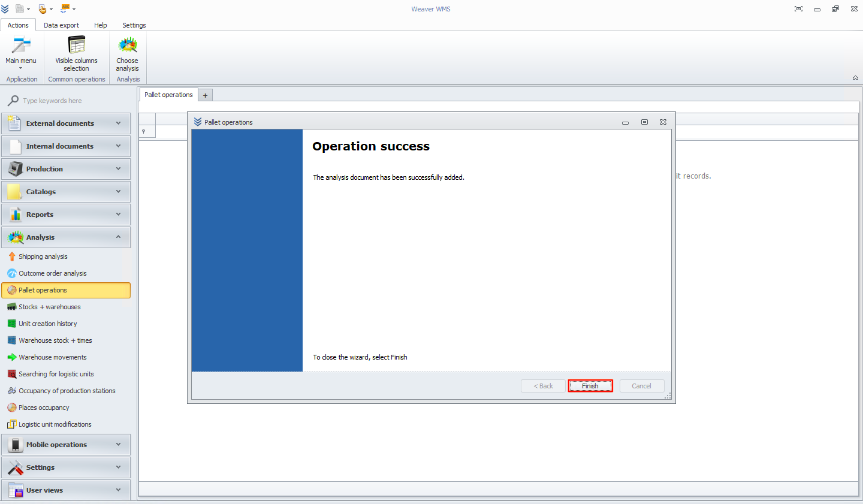863x504 pixels.
Task: Open the Settings ribbon tab
Action: pyautogui.click(x=134, y=25)
